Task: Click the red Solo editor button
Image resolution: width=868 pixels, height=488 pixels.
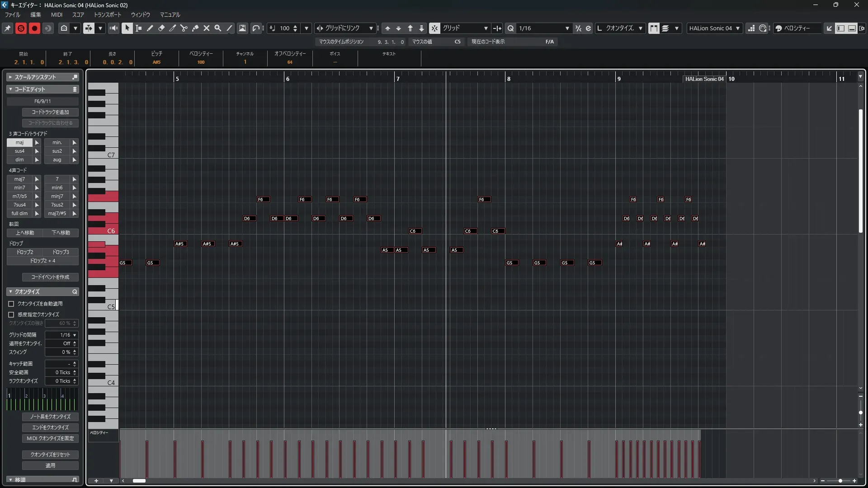Action: [x=21, y=28]
